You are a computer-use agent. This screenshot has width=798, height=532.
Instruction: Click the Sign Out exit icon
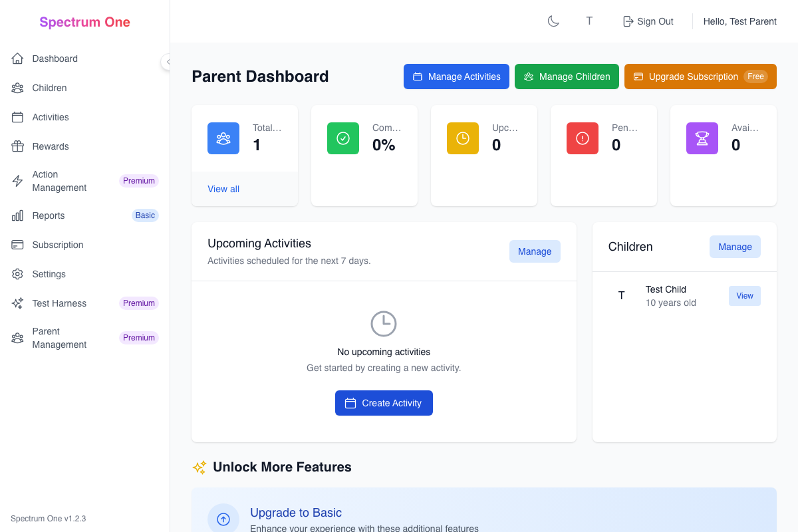pos(626,21)
